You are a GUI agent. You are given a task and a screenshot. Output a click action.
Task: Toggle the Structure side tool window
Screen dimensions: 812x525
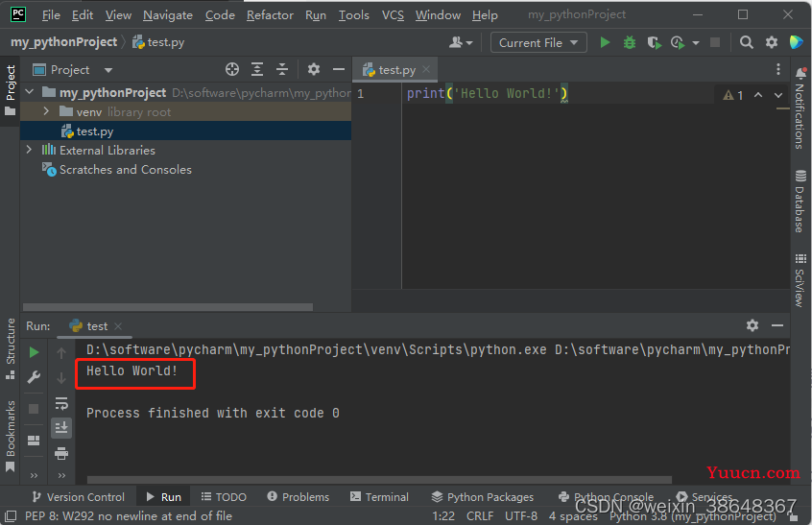[10, 348]
